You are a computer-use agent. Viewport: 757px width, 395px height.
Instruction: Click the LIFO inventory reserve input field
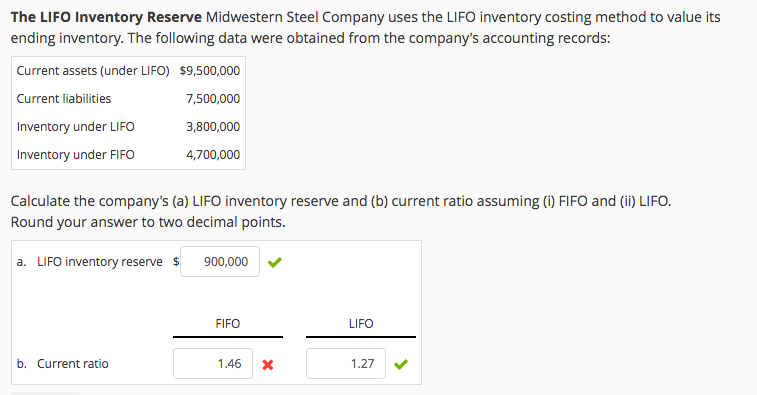(220, 262)
